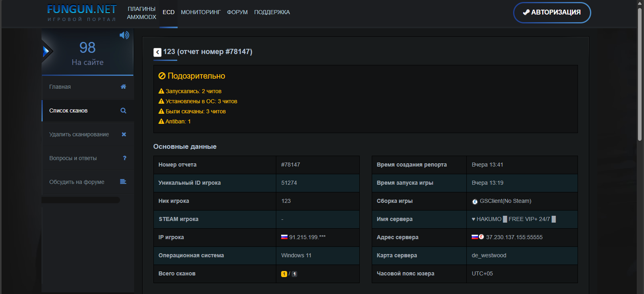Click the magnifier icon for scan list
This screenshot has height=294, width=644.
tap(123, 111)
